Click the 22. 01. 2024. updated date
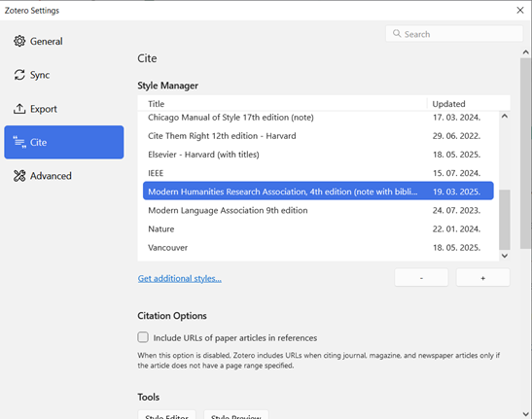The height and width of the screenshot is (419, 532). (456, 229)
